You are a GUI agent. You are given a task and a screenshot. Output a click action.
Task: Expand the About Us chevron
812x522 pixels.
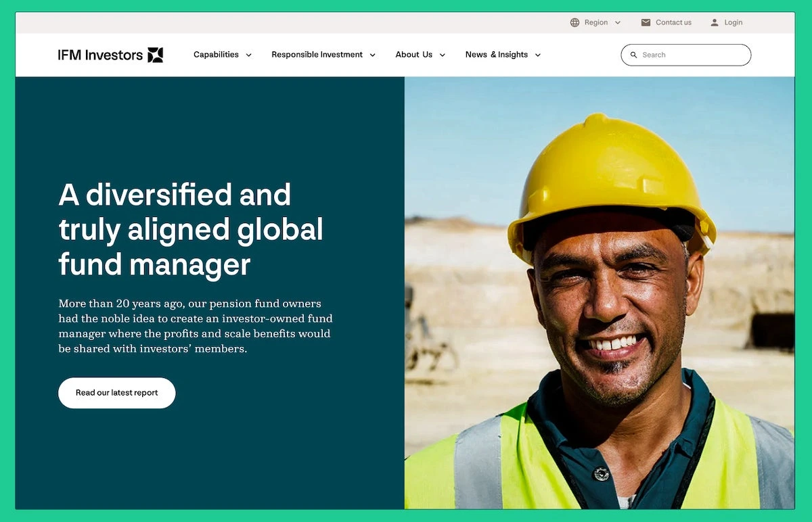click(x=443, y=55)
